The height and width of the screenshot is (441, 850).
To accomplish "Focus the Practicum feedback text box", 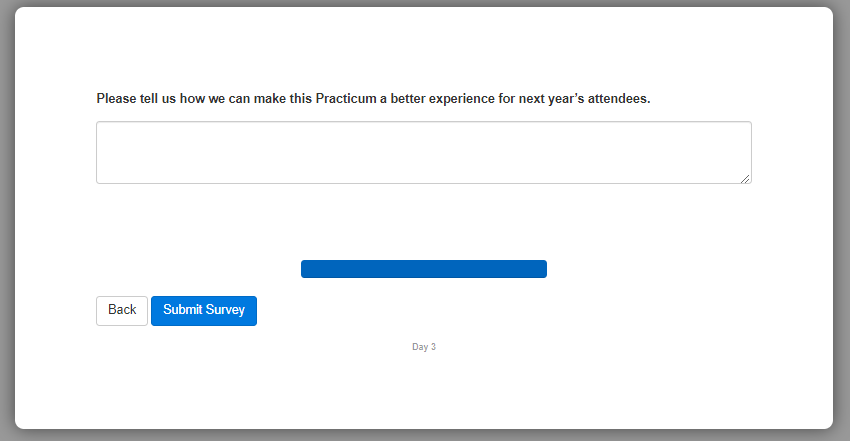I will (x=423, y=153).
